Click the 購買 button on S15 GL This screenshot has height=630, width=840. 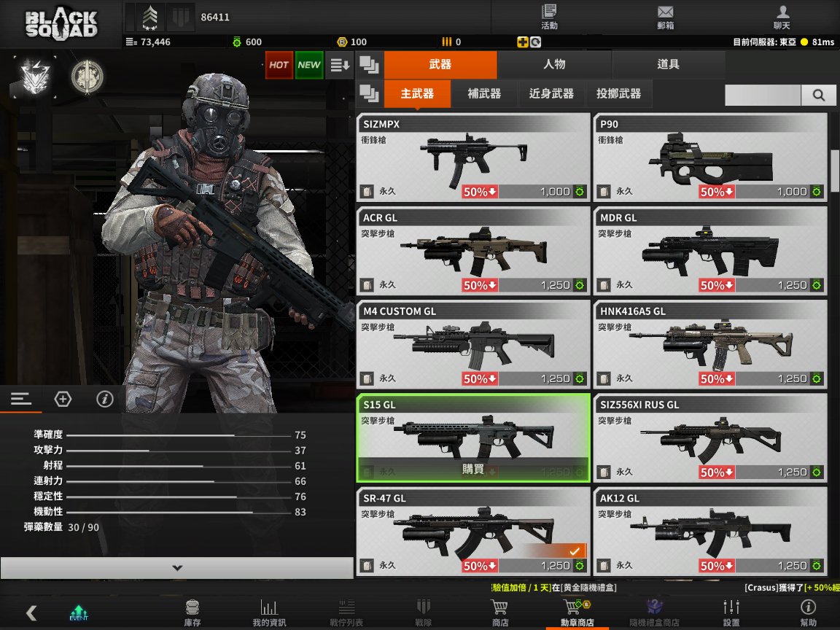pos(473,470)
